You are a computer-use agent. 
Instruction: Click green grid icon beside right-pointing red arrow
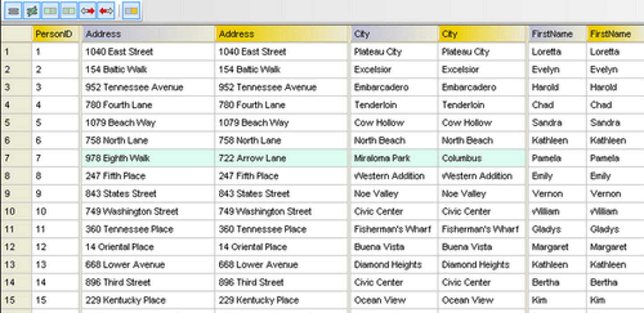pyautogui.click(x=69, y=11)
